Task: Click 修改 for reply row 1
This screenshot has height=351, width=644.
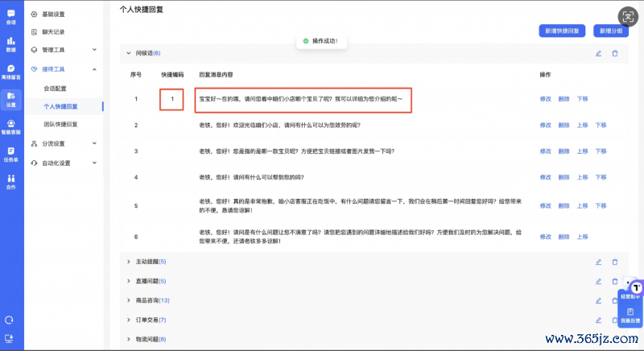Action: [x=546, y=99]
